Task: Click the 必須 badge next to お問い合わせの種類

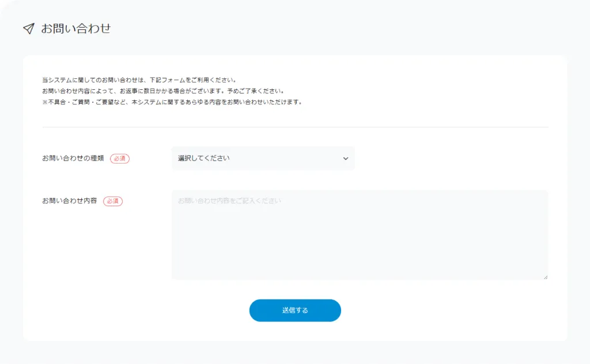Action: (x=120, y=158)
